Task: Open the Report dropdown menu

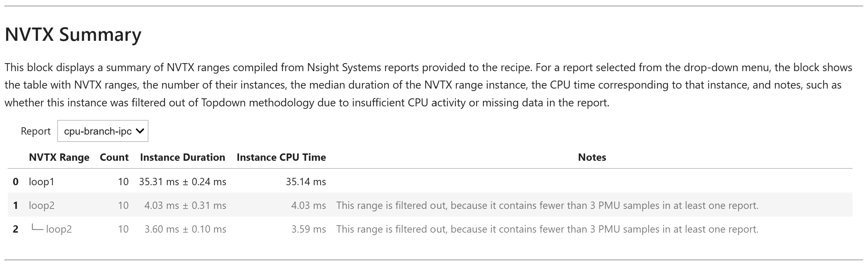Action: click(102, 131)
